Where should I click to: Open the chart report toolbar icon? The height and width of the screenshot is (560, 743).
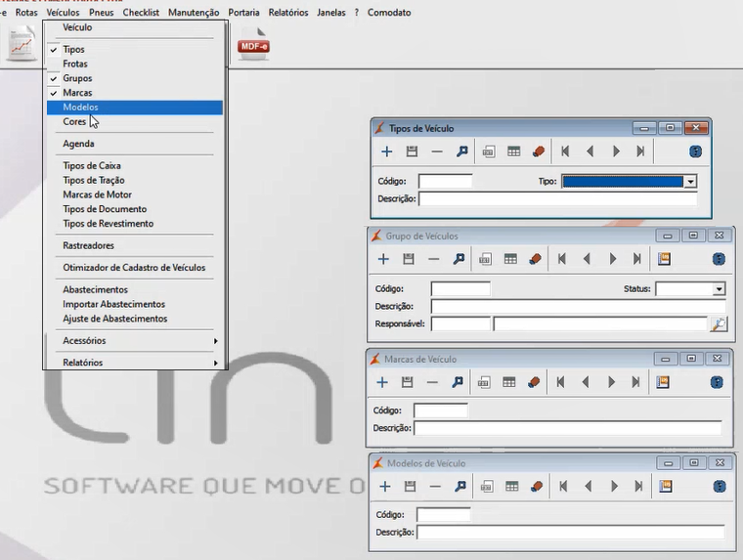click(x=22, y=44)
